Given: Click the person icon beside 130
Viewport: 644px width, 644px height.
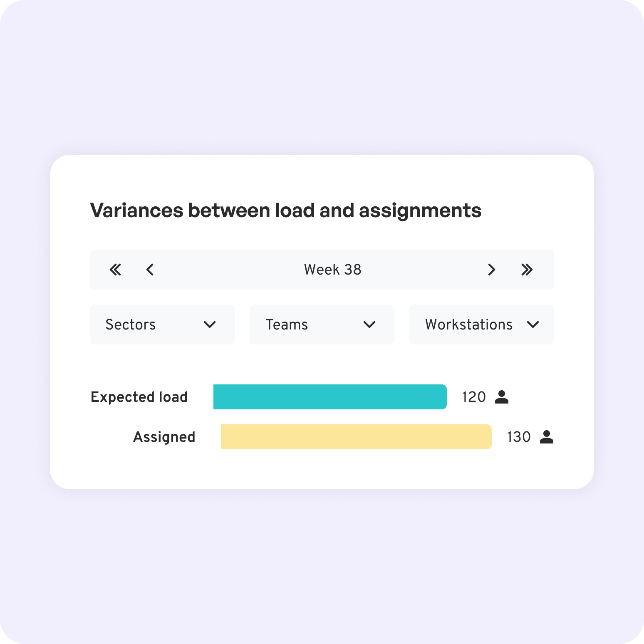Looking at the screenshot, I should [547, 437].
